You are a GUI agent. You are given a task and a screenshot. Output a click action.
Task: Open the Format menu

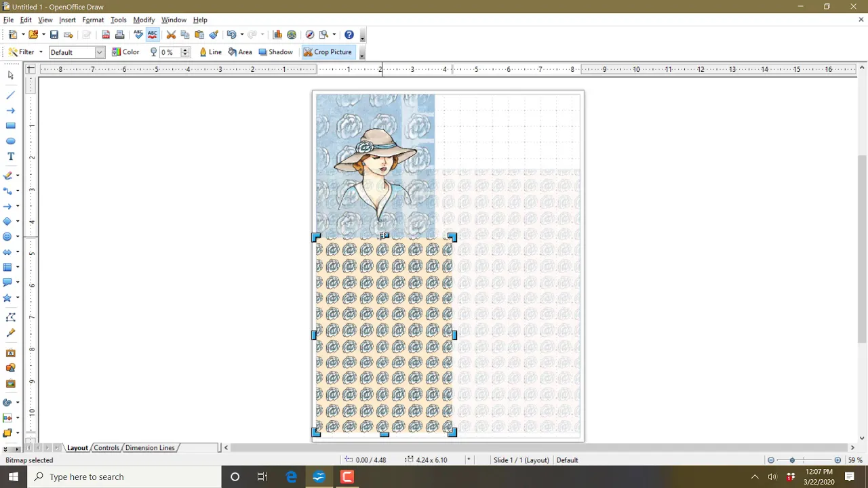coord(93,20)
